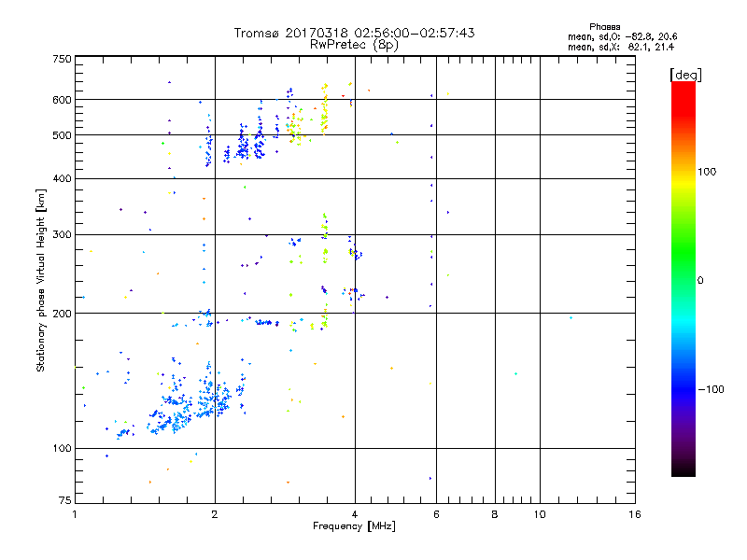Click the "Phases" header text
Viewport: 747px width, 560px height.
click(x=604, y=27)
